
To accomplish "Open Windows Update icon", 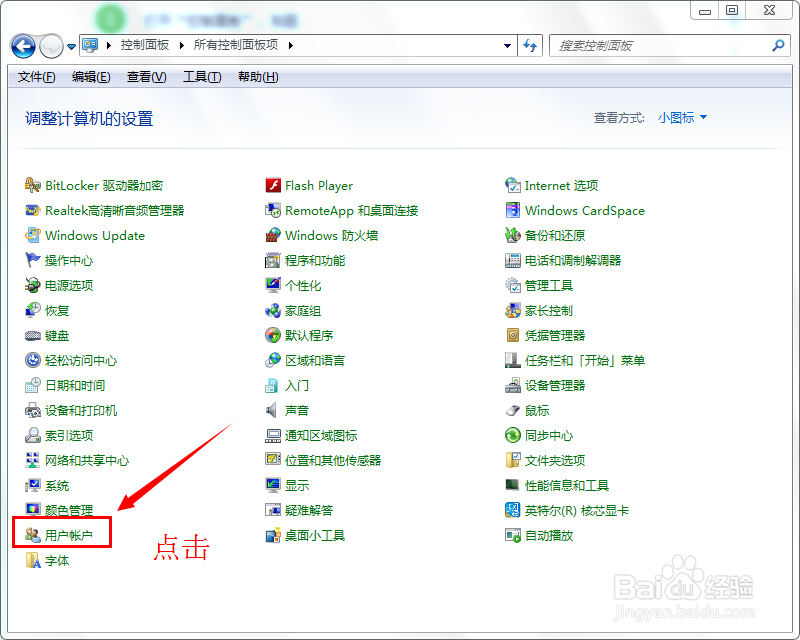I will [x=33, y=235].
